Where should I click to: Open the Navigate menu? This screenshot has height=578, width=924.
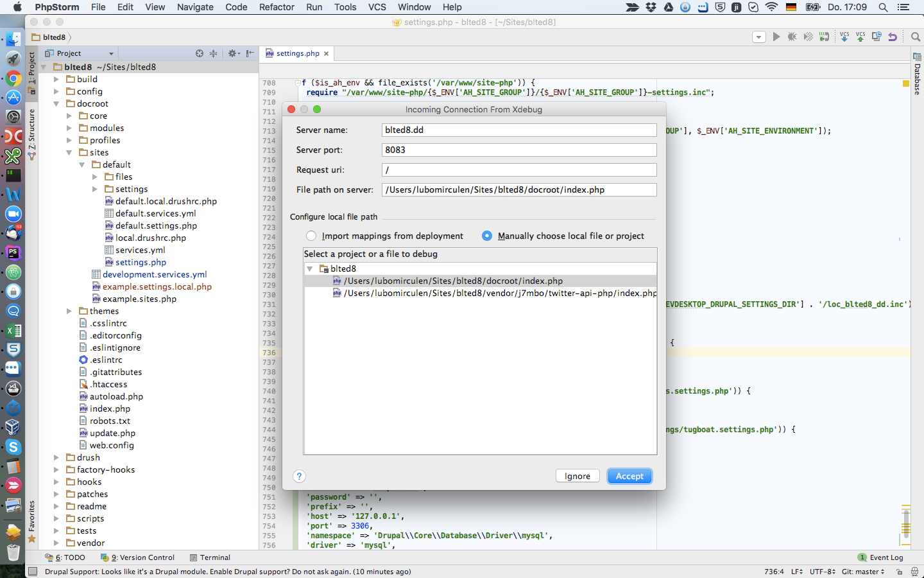[195, 7]
